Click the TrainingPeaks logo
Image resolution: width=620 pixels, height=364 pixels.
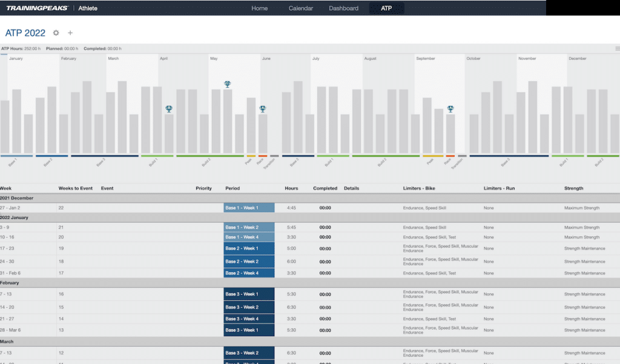pos(37,8)
